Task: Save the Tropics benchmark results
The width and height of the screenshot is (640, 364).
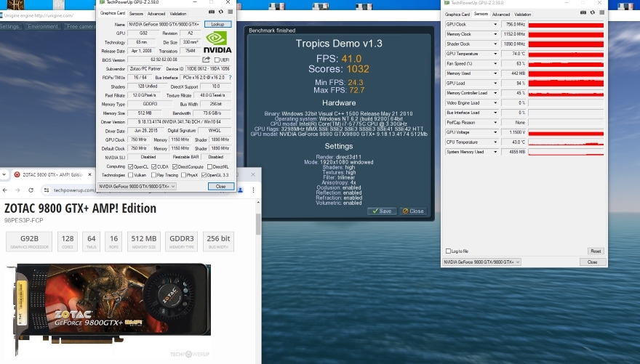Action: point(382,211)
